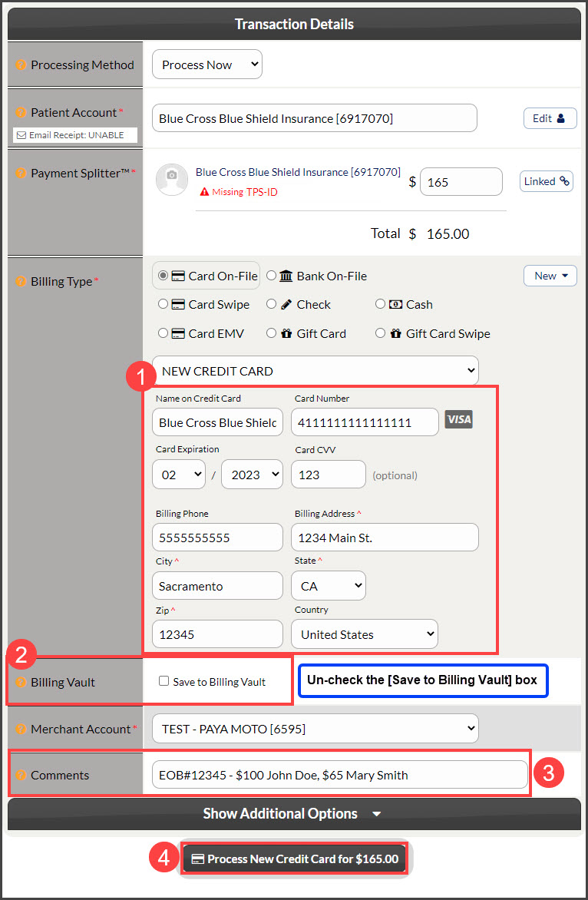Toggle the Save to Billing Vault checkbox
Image resolution: width=588 pixels, height=900 pixels.
pyautogui.click(x=164, y=681)
